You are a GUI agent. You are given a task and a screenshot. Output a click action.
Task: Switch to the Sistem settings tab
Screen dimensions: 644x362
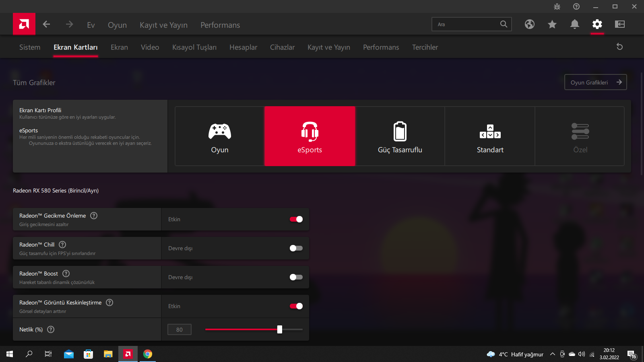pos(30,47)
